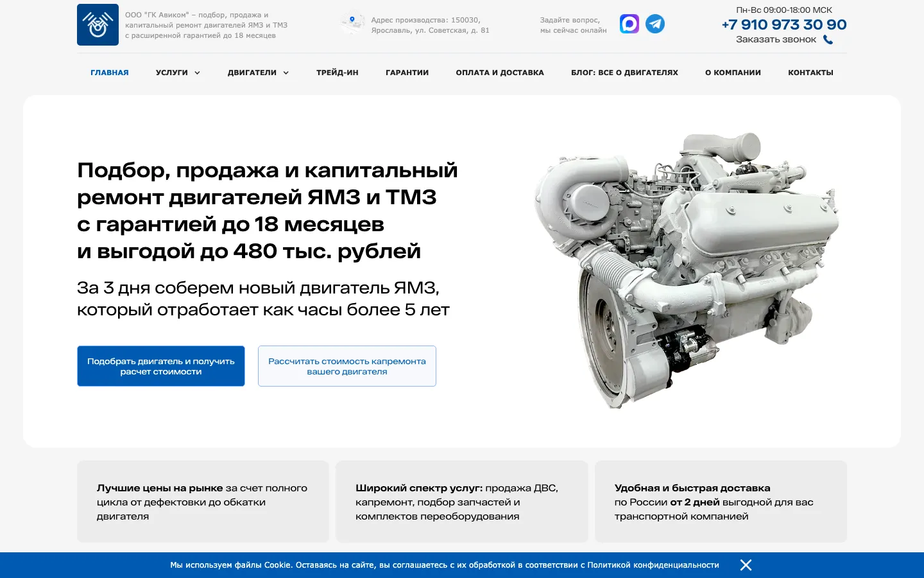Click the Широкий спектр услуг card
The image size is (924, 578).
point(461,502)
